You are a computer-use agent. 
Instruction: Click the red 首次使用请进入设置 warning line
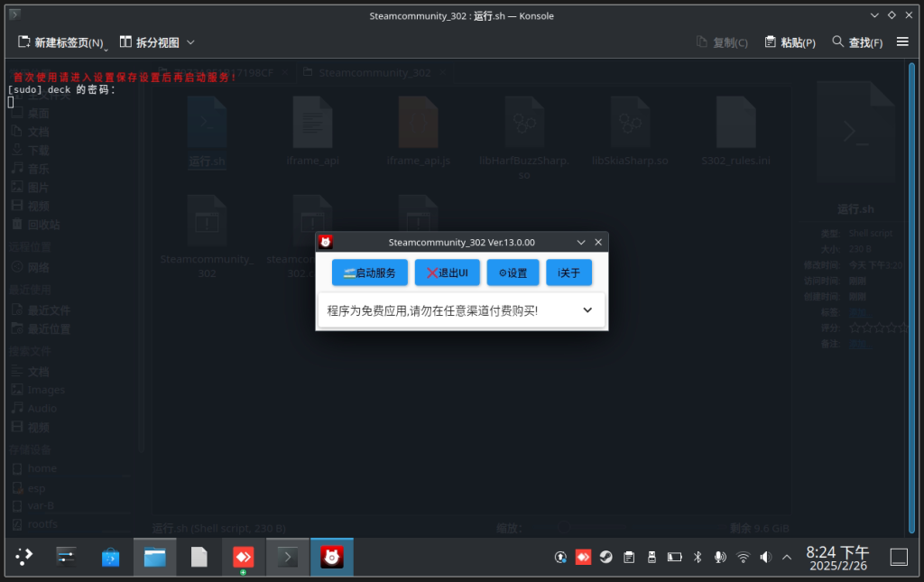click(125, 78)
